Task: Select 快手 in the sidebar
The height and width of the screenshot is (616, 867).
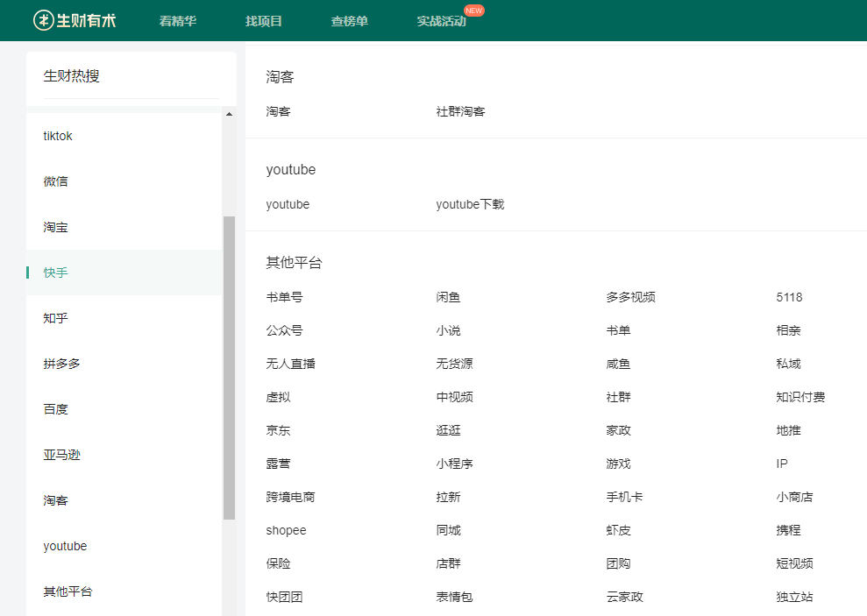Action: [124, 273]
